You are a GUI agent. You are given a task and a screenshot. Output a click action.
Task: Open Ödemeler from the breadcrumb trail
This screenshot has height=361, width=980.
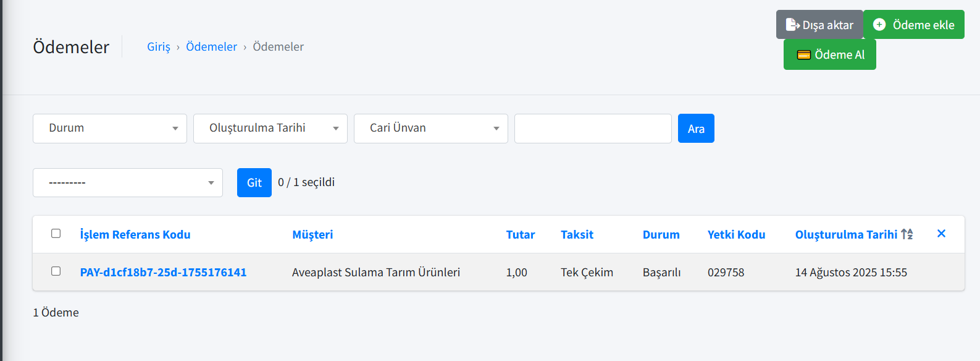(211, 46)
